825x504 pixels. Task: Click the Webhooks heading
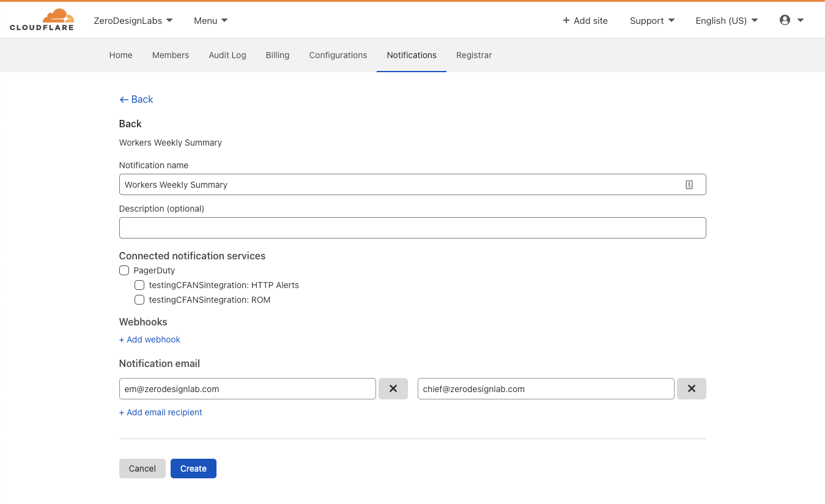pyautogui.click(x=143, y=322)
